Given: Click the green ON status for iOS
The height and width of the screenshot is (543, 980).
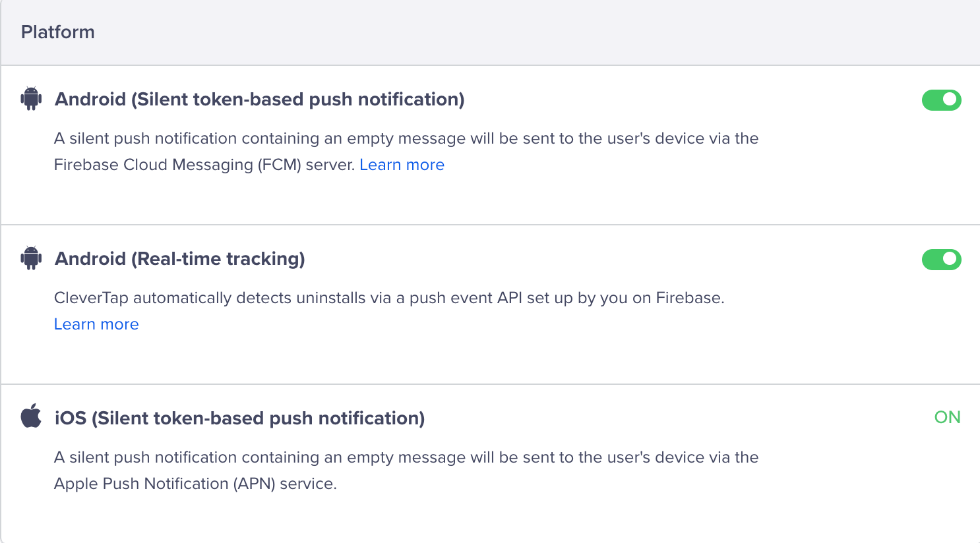Looking at the screenshot, I should (947, 417).
